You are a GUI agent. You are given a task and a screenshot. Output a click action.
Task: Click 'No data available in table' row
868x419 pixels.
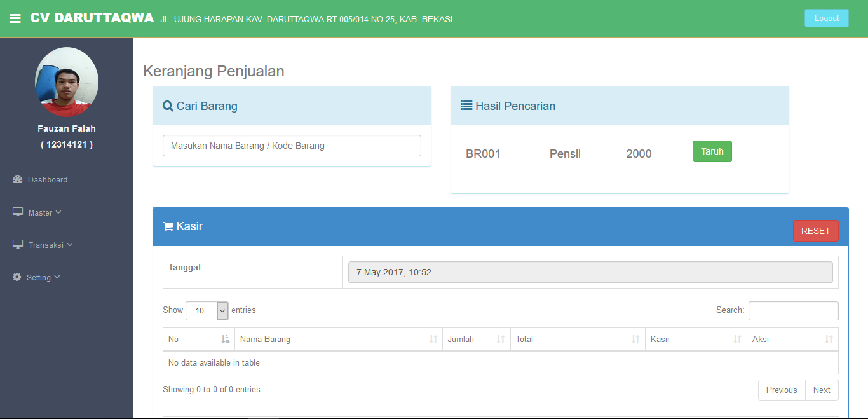(x=501, y=363)
